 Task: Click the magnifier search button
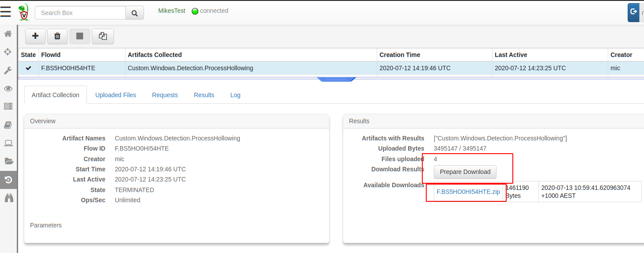pyautogui.click(x=135, y=13)
